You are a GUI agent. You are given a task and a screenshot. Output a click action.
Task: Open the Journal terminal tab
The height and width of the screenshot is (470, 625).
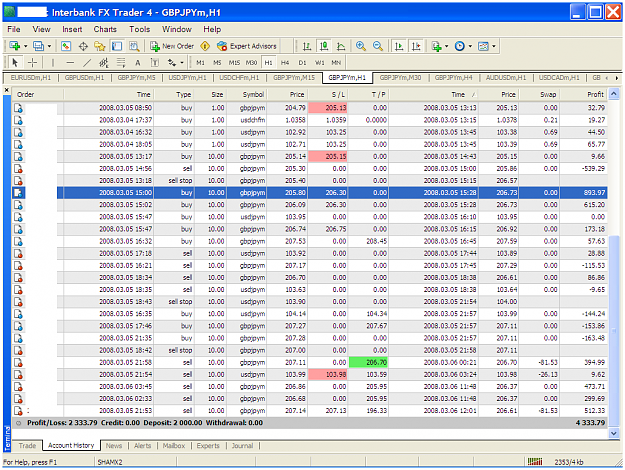(242, 446)
